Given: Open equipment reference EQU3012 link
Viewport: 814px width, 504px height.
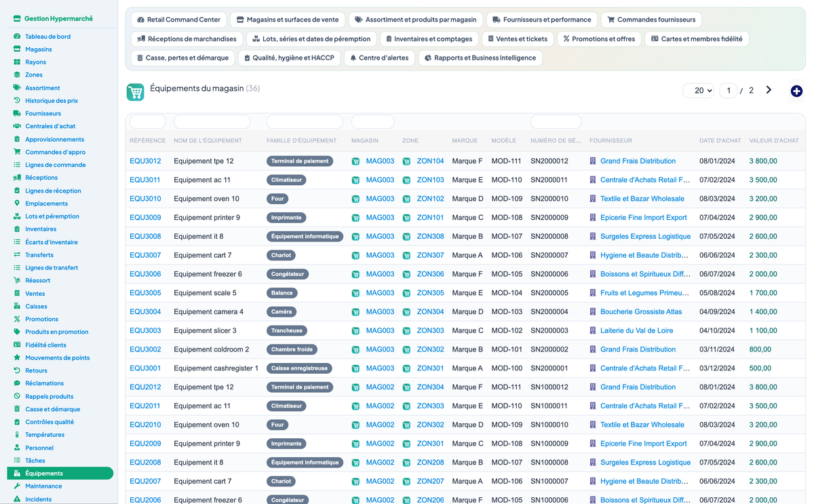Looking at the screenshot, I should click(145, 161).
